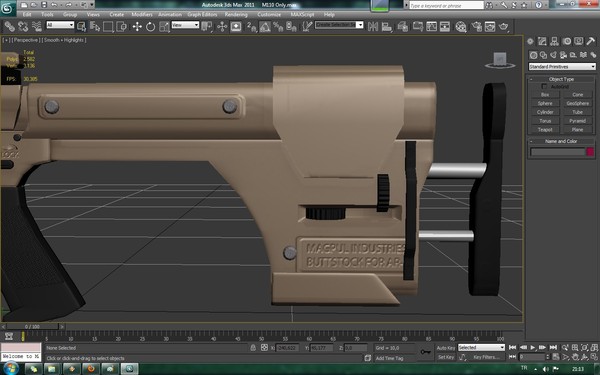Toggle the Spinner Snap button
Viewport: 600px width, 375px height.
pos(291,26)
